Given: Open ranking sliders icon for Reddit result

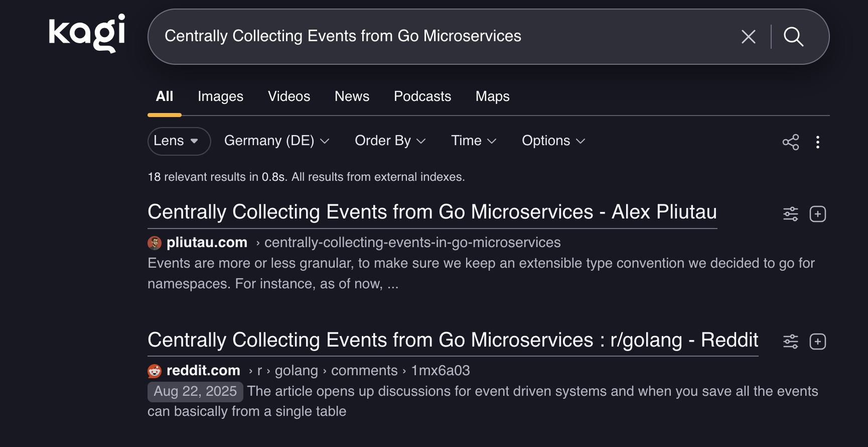Looking at the screenshot, I should click(791, 342).
